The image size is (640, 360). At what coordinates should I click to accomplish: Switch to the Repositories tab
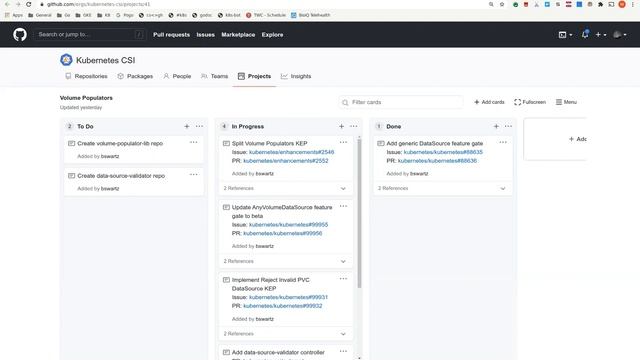[x=86, y=76]
